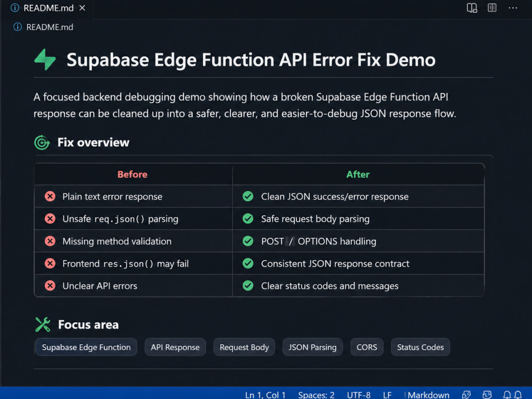Click the Status Codes tag
532x399 pixels.
coord(420,347)
